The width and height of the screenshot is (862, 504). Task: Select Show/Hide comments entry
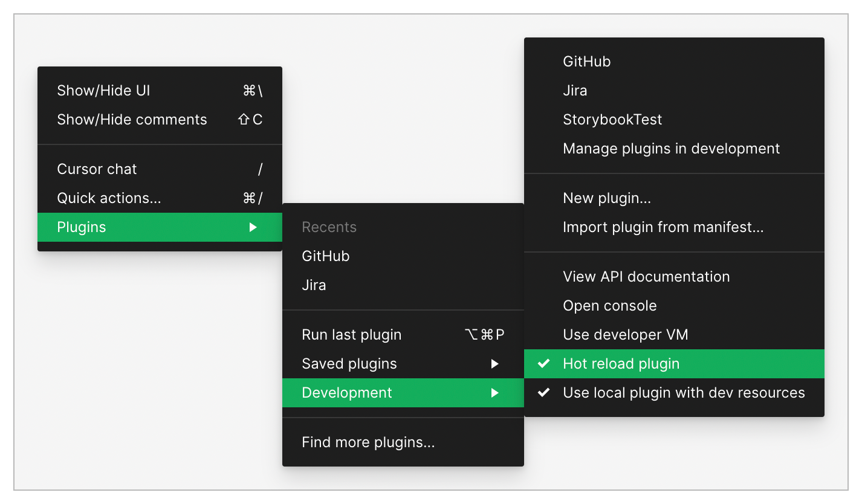click(x=132, y=120)
